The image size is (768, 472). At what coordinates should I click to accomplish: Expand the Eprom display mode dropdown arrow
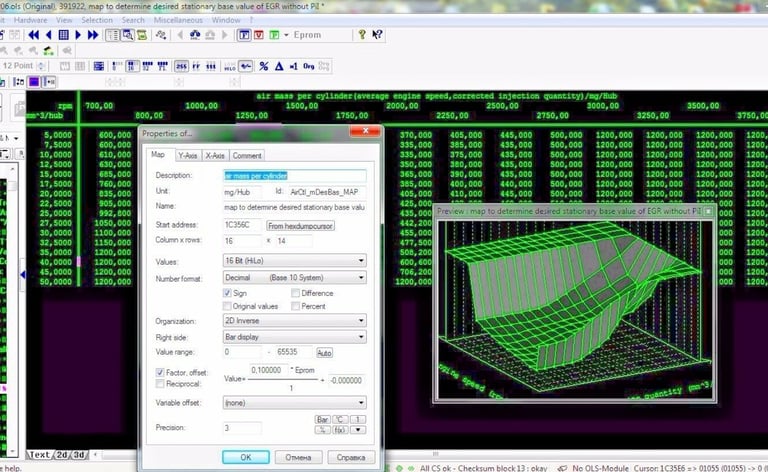pyautogui.click(x=286, y=35)
